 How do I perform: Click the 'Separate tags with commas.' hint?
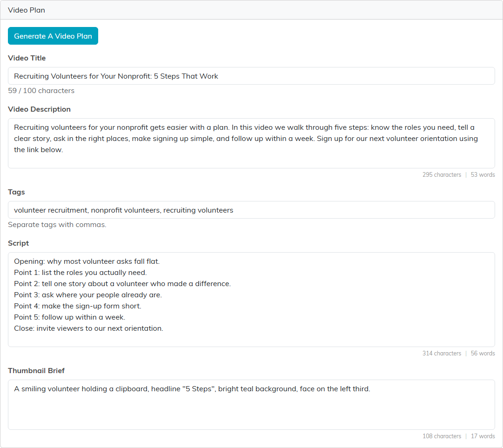coord(57,225)
